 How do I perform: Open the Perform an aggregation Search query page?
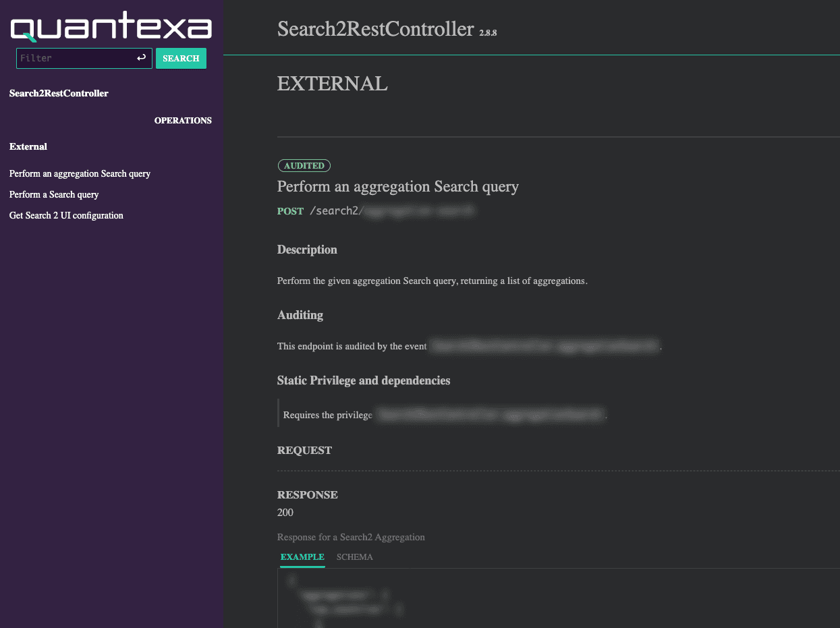coord(80,173)
